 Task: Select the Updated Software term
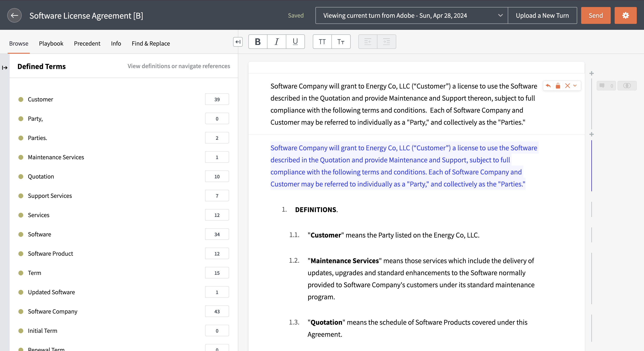coord(51,292)
